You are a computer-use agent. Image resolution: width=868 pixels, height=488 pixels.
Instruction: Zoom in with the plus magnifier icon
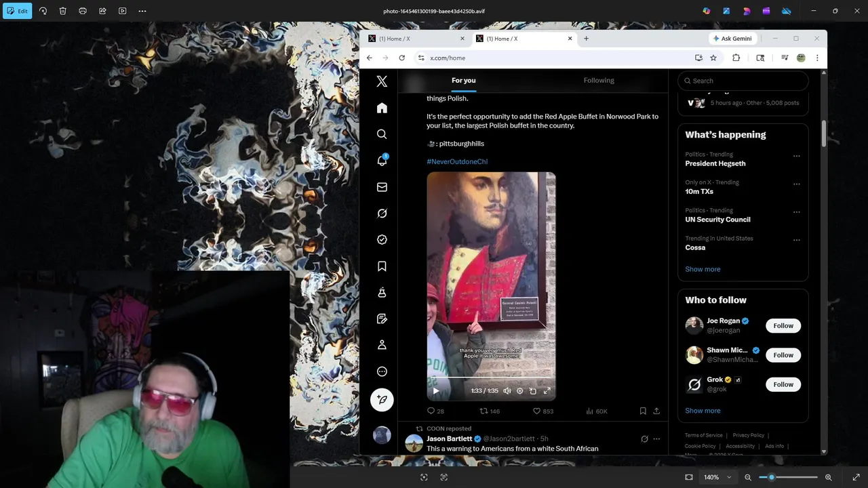[828, 477]
